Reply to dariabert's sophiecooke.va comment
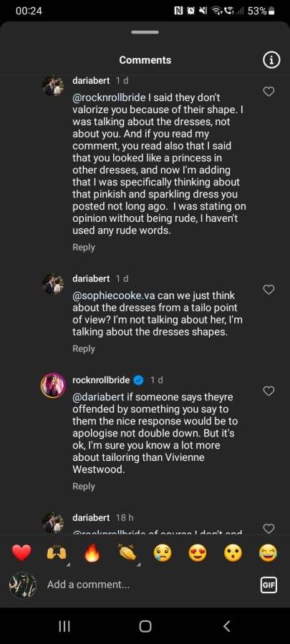The width and height of the screenshot is (290, 644). (x=83, y=348)
